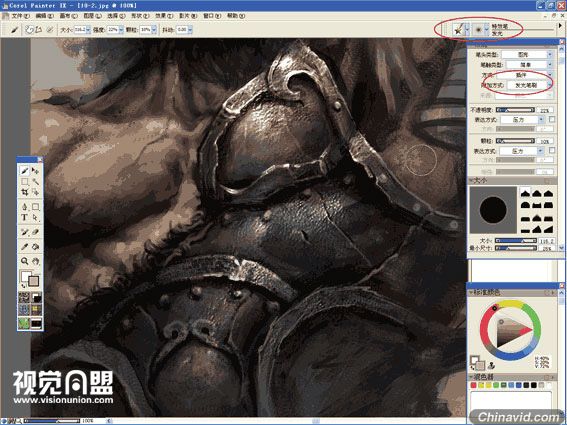This screenshot has width=567, height=425.
Task: Open brush variant selector dropdown
Action: tap(486, 30)
